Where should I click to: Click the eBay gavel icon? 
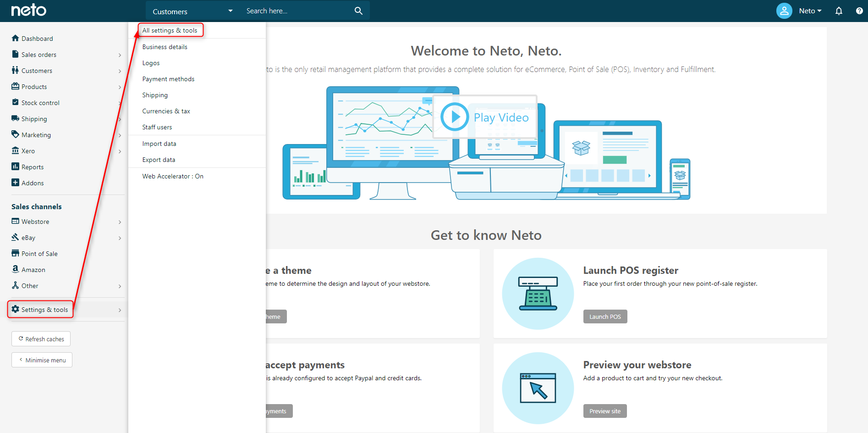pyautogui.click(x=15, y=237)
